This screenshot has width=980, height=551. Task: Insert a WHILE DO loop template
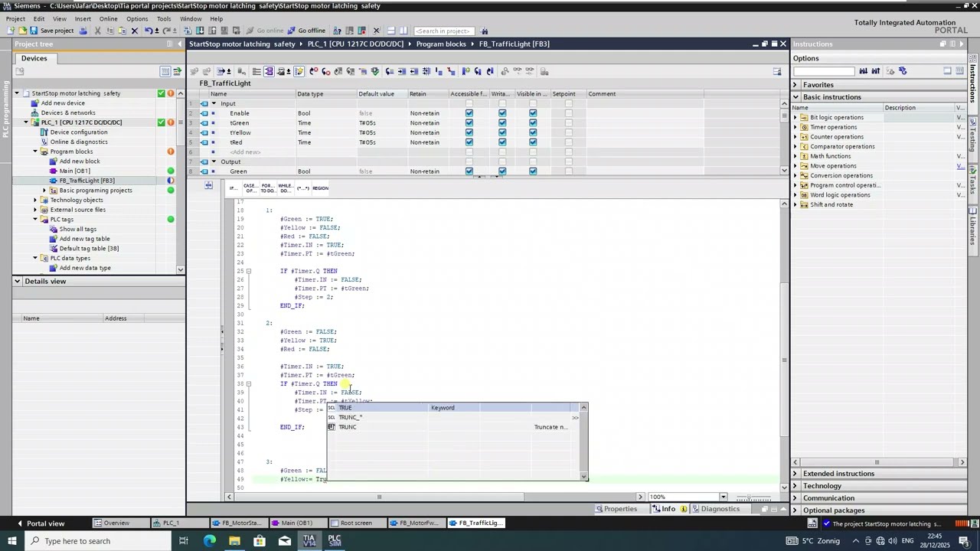[x=286, y=187]
